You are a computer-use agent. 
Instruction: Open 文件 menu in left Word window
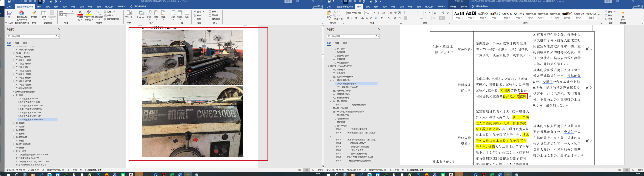point(9,6)
